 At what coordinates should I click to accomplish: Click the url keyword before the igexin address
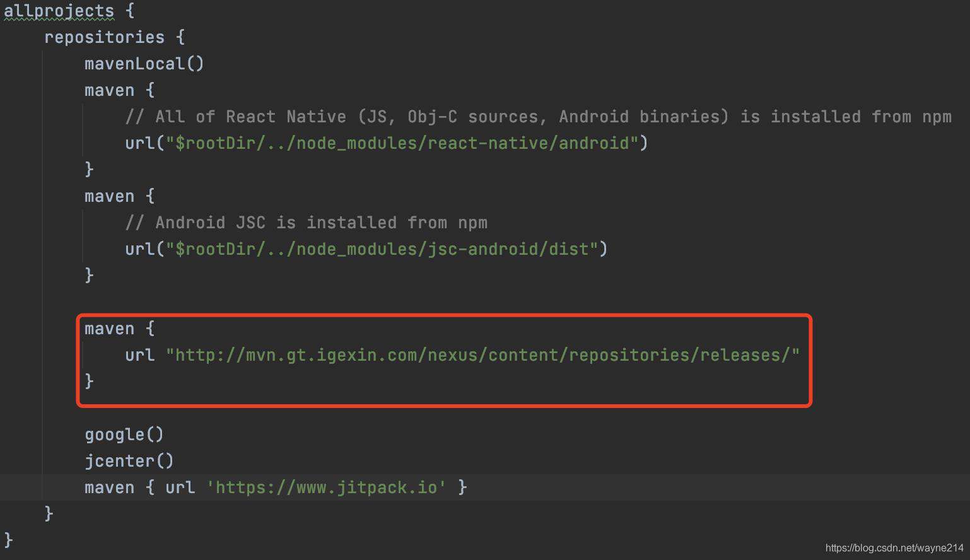click(140, 355)
